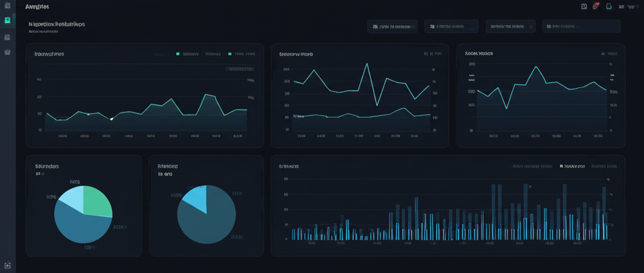Click the teal icon in the top-right header
Viewport: 644px width, 273px height.
coord(608,6)
